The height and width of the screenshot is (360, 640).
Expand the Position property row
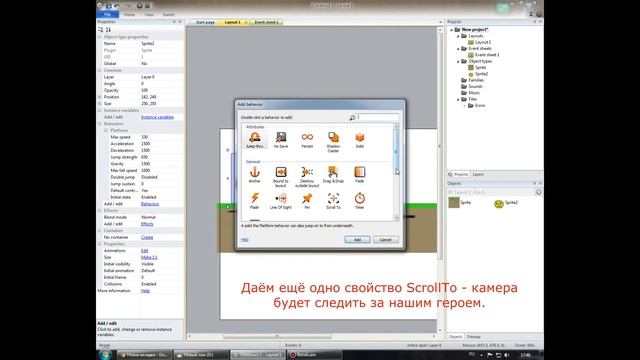[100, 97]
